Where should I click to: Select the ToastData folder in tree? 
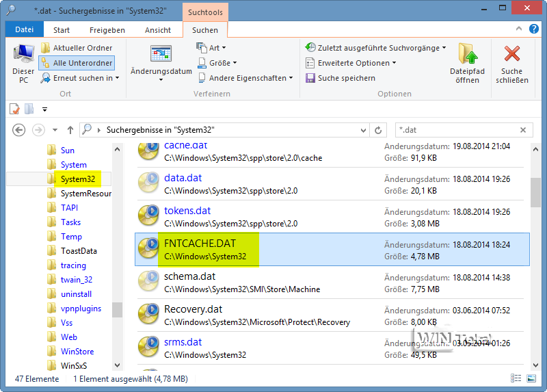click(79, 251)
